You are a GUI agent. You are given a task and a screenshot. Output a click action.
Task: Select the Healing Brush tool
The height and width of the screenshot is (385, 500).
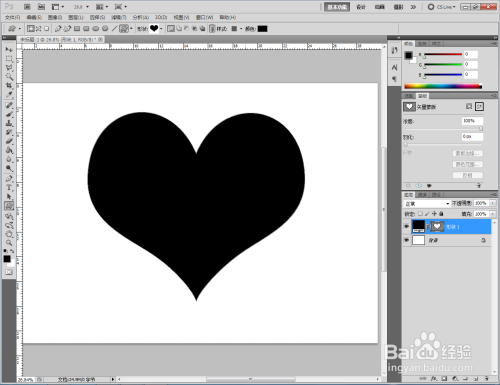(x=9, y=105)
